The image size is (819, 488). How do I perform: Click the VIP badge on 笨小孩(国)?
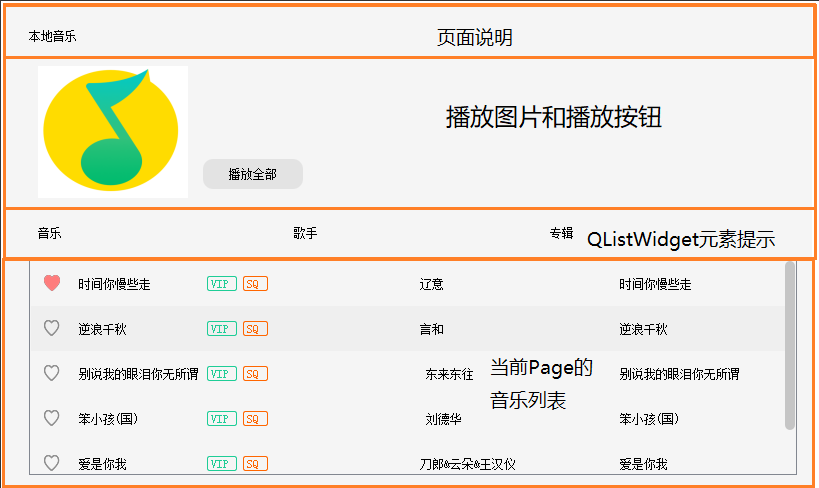pyautogui.click(x=222, y=419)
